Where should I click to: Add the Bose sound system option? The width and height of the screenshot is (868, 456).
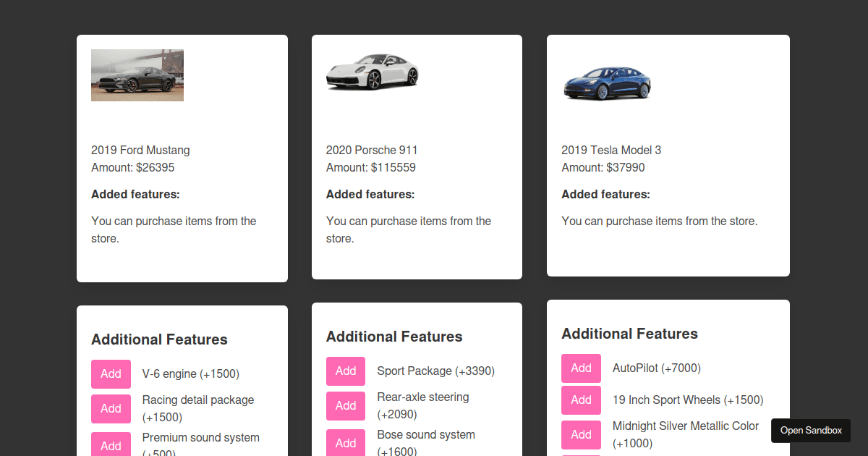(346, 442)
